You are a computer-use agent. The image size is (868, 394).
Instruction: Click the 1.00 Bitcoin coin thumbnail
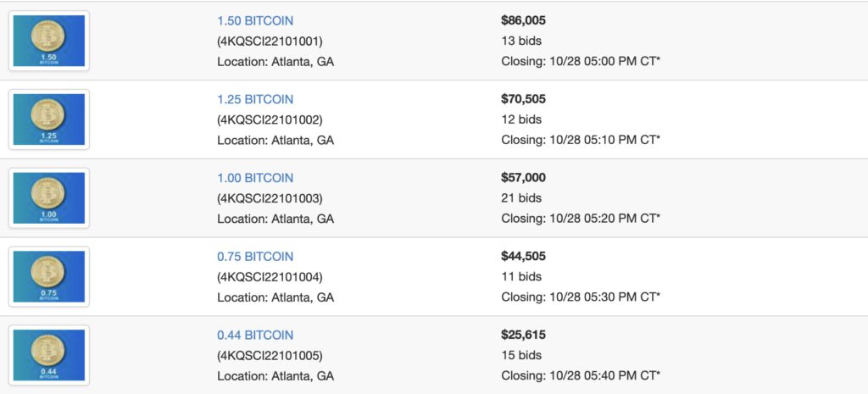[x=49, y=198]
